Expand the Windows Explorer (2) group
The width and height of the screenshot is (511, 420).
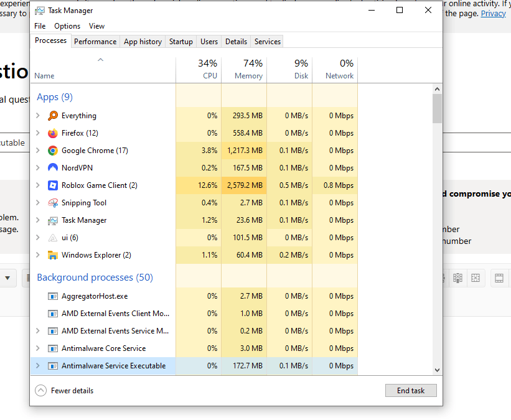click(38, 255)
